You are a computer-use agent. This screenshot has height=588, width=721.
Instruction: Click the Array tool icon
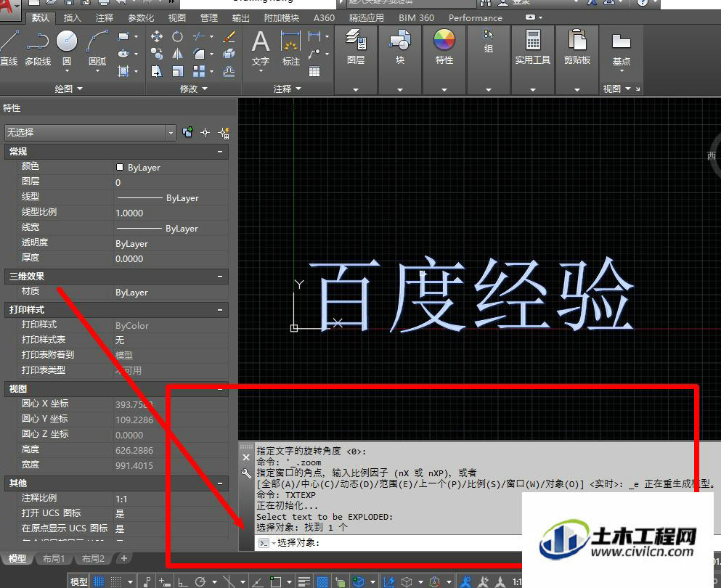point(199,71)
